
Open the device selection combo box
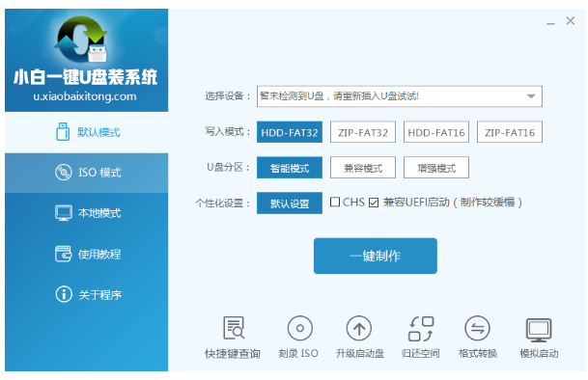click(400, 96)
